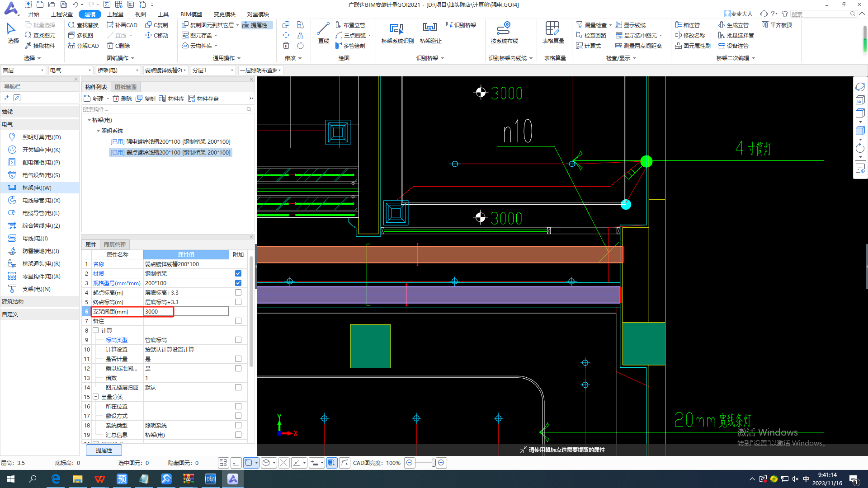Click the 平齐板顶 tool
This screenshot has width=868, height=488.
(x=777, y=25)
